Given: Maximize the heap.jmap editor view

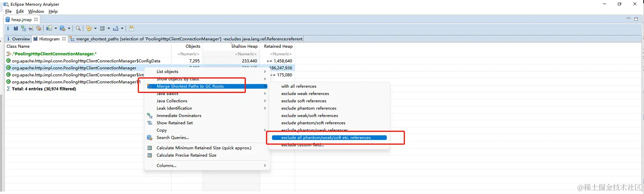Looking at the screenshot, I should click(x=636, y=19).
